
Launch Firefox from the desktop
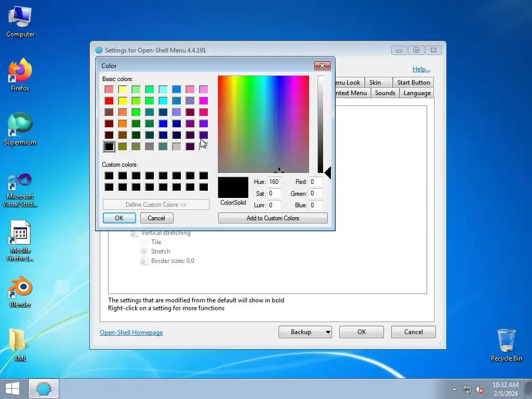tap(20, 75)
